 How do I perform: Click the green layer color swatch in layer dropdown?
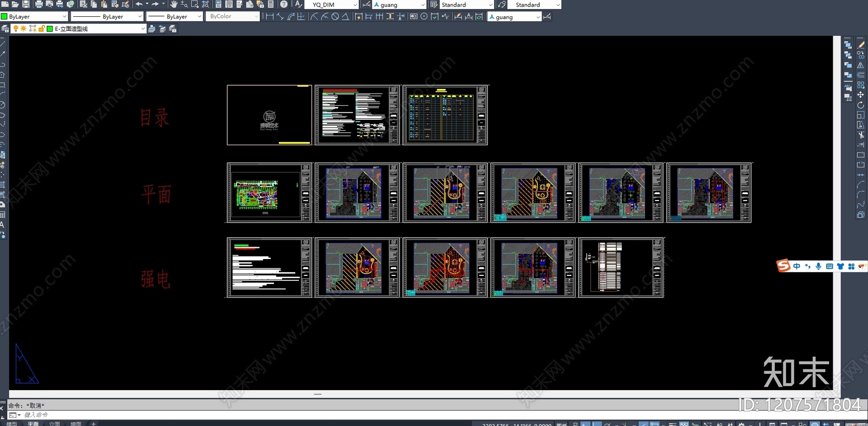point(50,29)
